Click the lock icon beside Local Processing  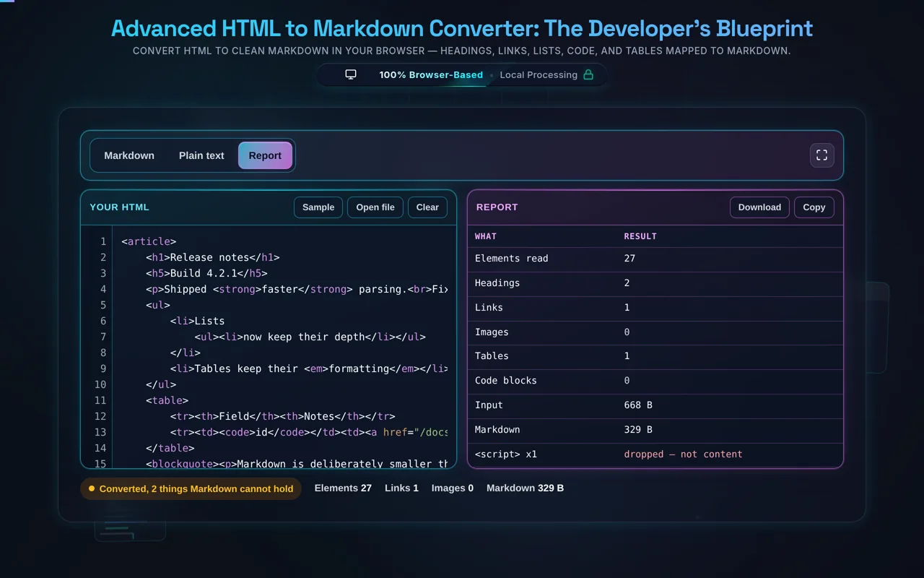pyautogui.click(x=588, y=74)
